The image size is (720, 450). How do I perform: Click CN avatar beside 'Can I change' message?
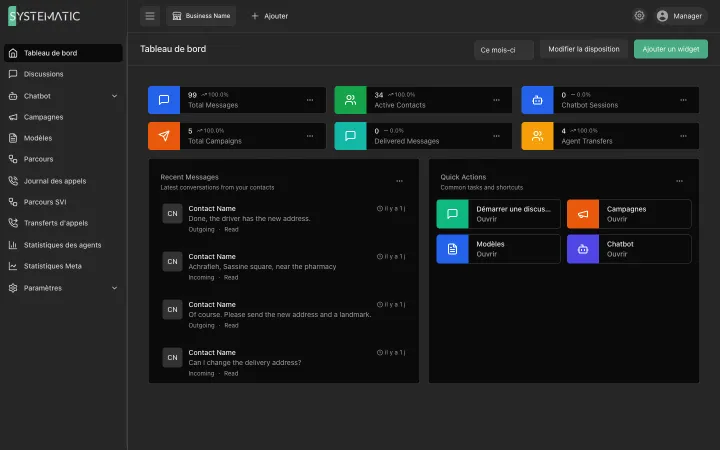click(x=172, y=358)
